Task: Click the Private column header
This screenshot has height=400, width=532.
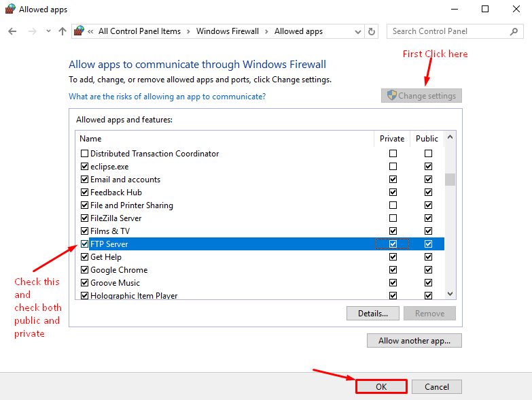Action: tap(392, 139)
